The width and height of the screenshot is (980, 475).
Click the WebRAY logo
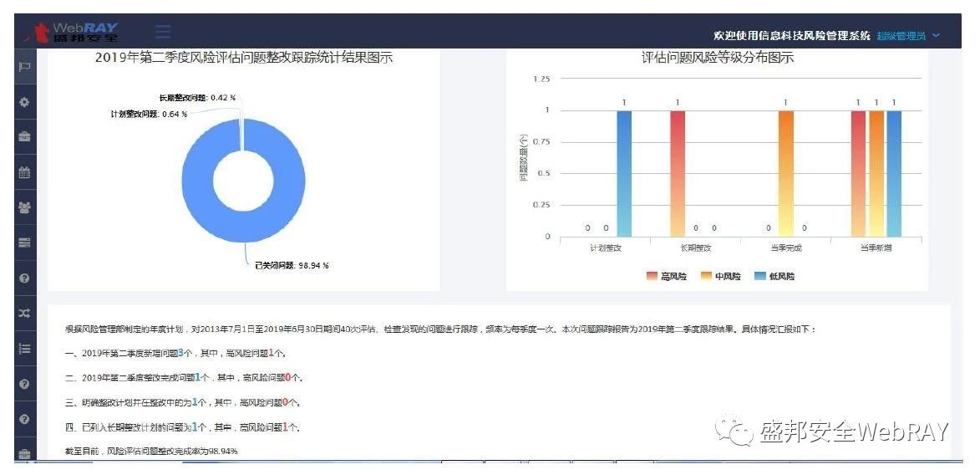coord(73,31)
